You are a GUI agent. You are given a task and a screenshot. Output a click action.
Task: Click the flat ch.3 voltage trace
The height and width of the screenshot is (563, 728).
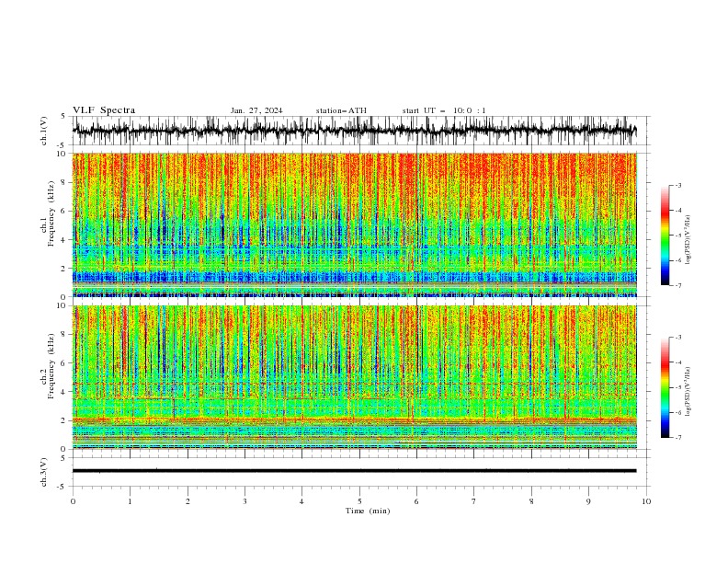(x=354, y=471)
